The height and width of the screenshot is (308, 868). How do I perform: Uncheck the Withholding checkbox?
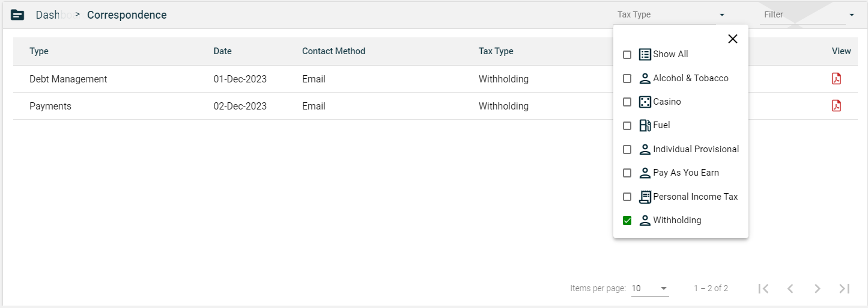(x=627, y=221)
